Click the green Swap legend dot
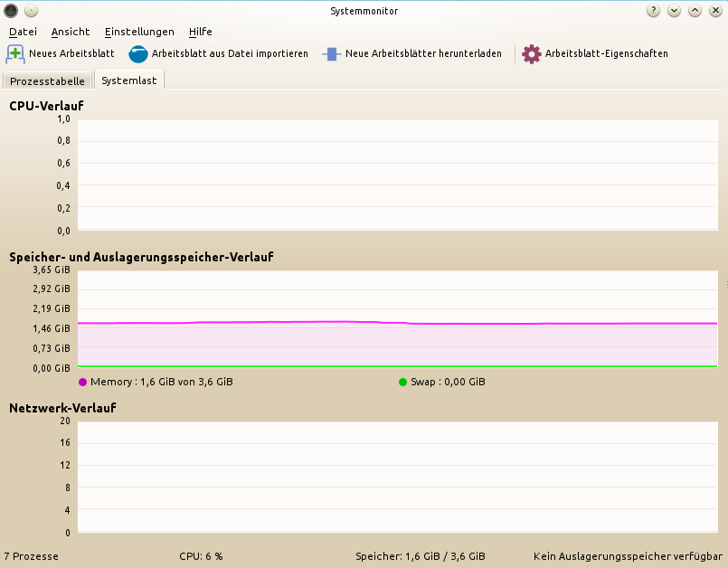The height and width of the screenshot is (568, 728). (x=403, y=383)
